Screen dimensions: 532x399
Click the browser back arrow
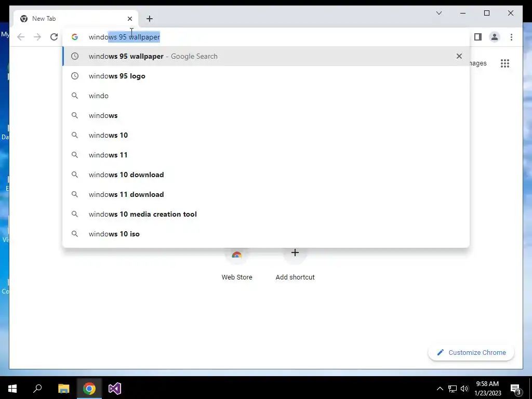pyautogui.click(x=21, y=37)
